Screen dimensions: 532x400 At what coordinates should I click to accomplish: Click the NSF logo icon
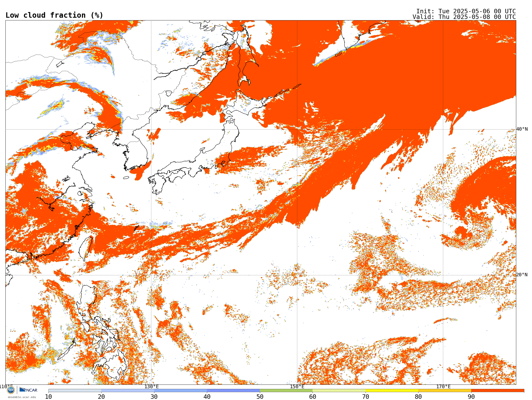[11, 390]
